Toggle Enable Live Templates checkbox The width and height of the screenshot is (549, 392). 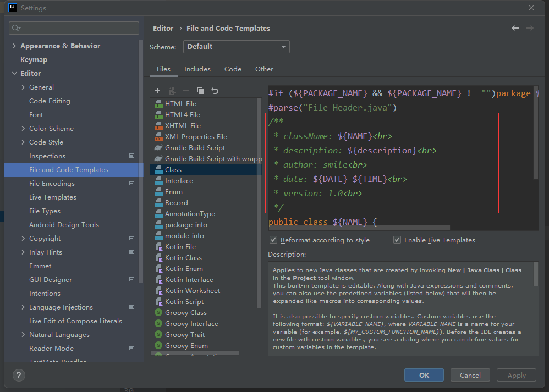(397, 240)
